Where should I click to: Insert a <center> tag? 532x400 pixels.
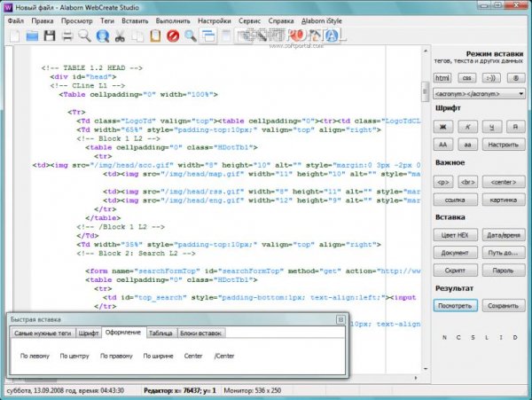pyautogui.click(x=504, y=182)
